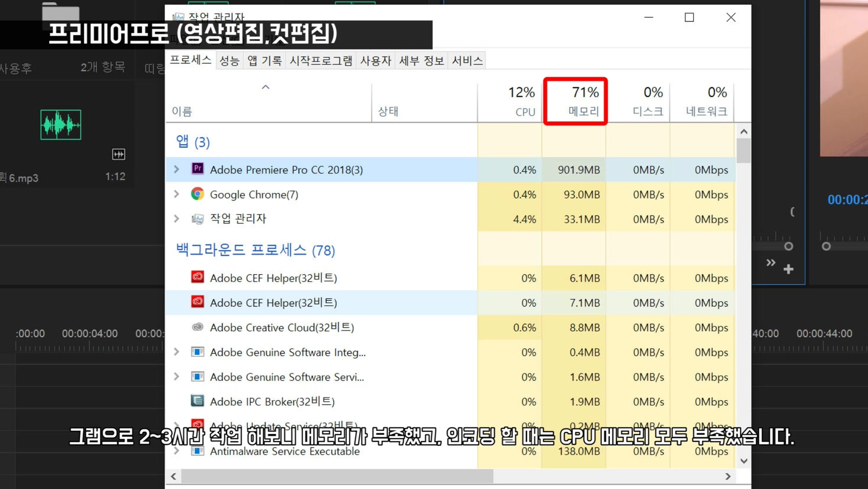Click the vertical scrollbar up arrow
This screenshot has height=489, width=868.
pos(744,132)
